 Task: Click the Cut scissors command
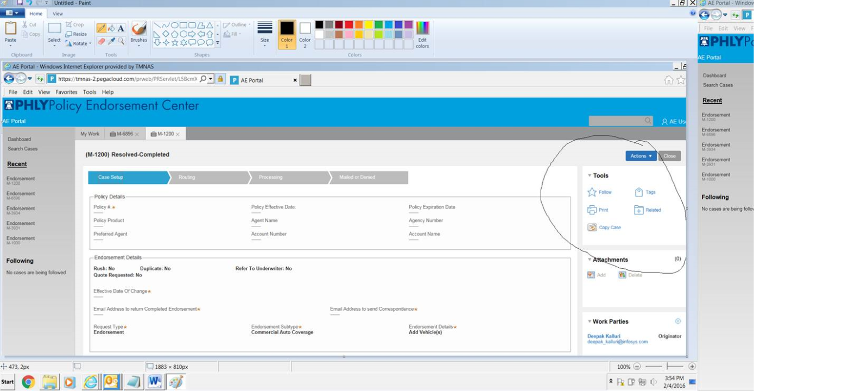pyautogui.click(x=30, y=24)
